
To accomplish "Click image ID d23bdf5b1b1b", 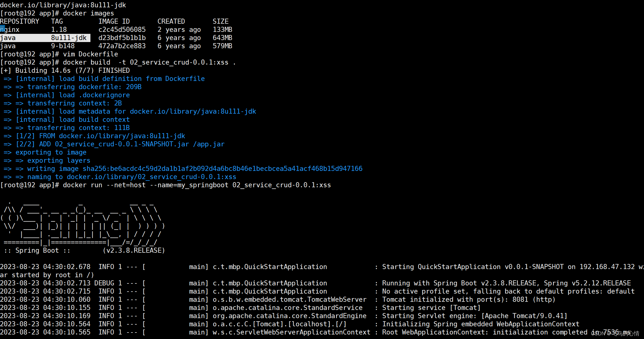I will (x=122, y=38).
